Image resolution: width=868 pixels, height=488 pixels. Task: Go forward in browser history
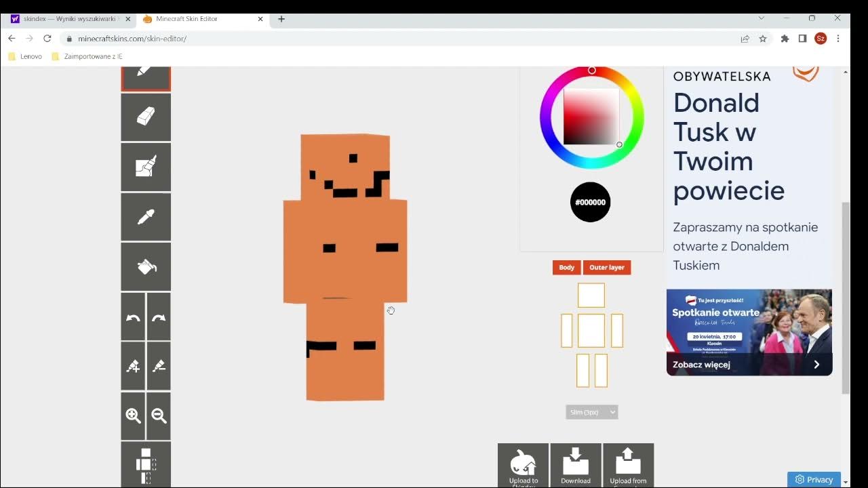[x=29, y=39]
